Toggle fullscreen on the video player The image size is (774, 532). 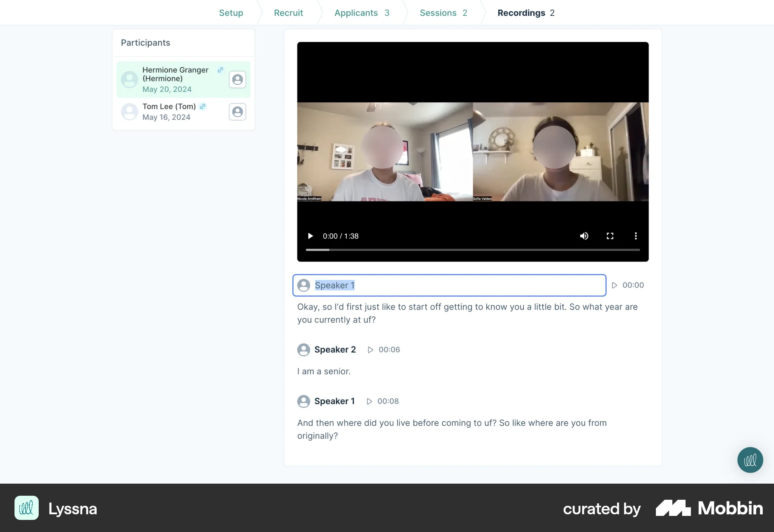tap(610, 236)
